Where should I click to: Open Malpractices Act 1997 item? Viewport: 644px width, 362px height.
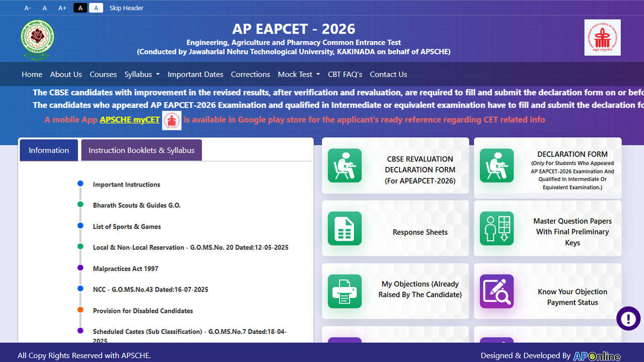point(125,268)
